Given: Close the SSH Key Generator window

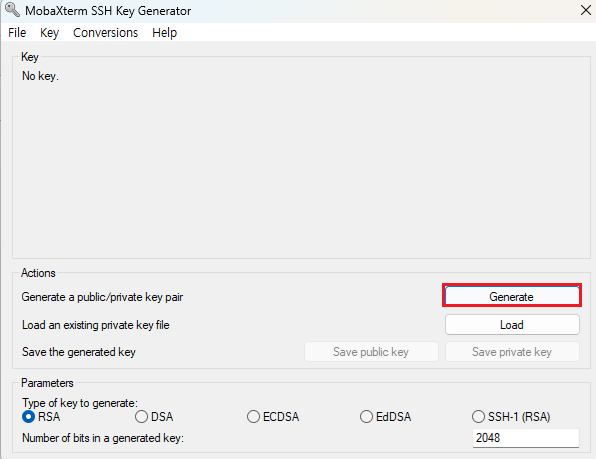Looking at the screenshot, I should pos(586,10).
